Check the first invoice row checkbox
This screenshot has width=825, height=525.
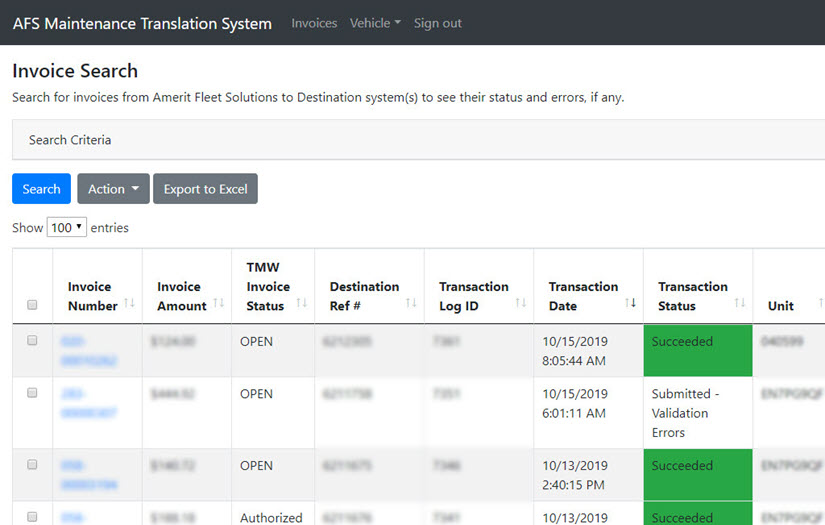(32, 341)
